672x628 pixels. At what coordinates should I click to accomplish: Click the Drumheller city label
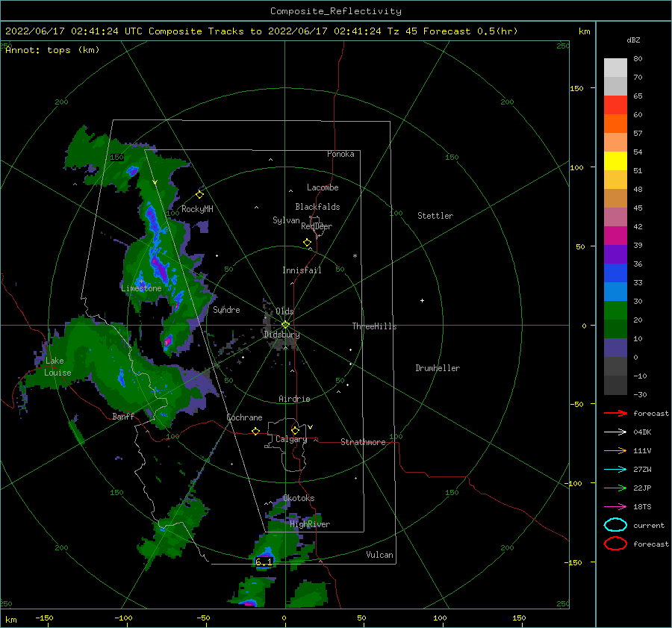(438, 368)
